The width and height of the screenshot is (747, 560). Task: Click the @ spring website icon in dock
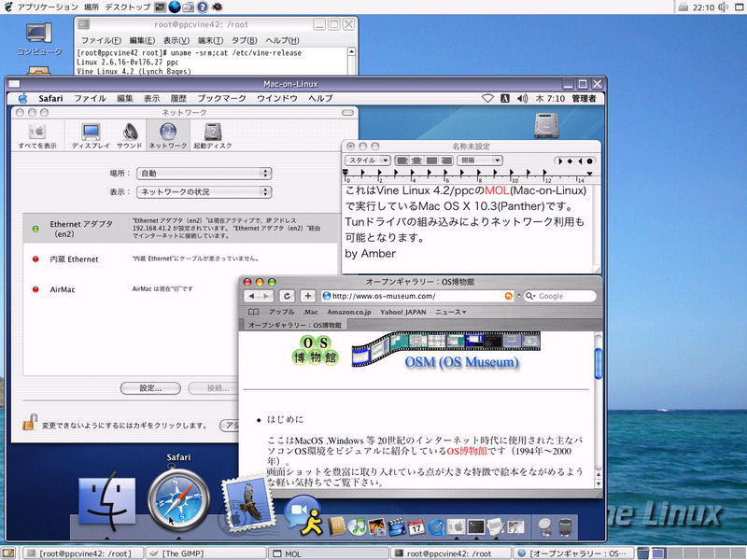click(545, 526)
